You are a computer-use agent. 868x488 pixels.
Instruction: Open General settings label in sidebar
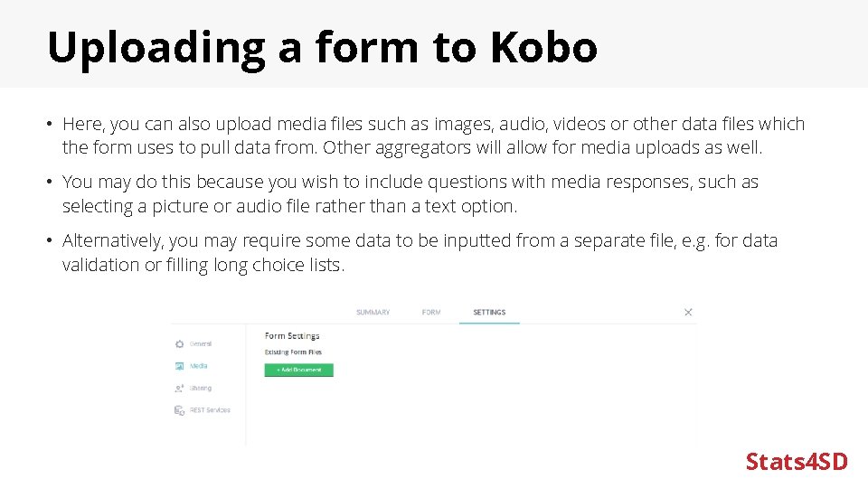[x=201, y=343]
